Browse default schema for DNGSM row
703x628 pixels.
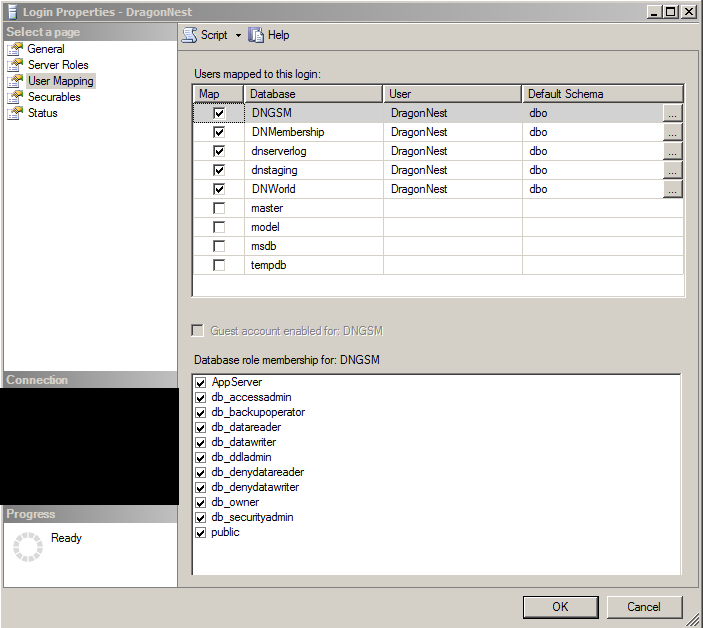[673, 113]
